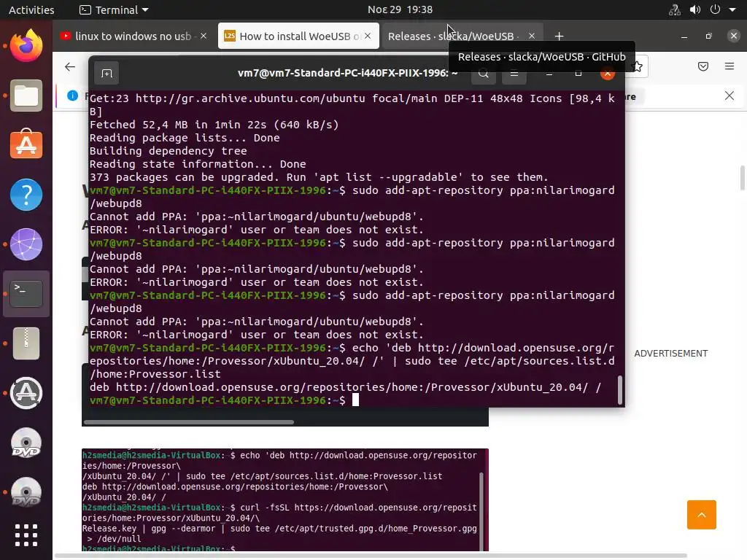Viewport: 747px width, 560px height.
Task: Open the purple globe app in dock
Action: pyautogui.click(x=26, y=244)
